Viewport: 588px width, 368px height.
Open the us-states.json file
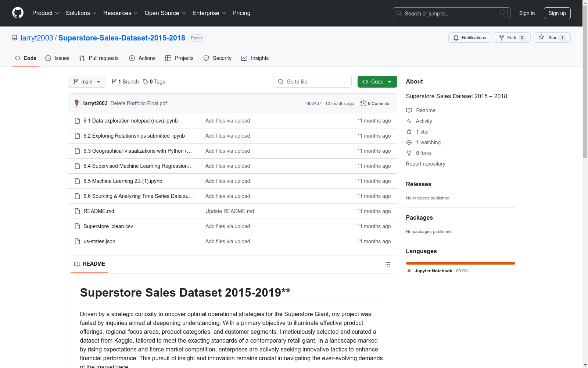tap(99, 241)
